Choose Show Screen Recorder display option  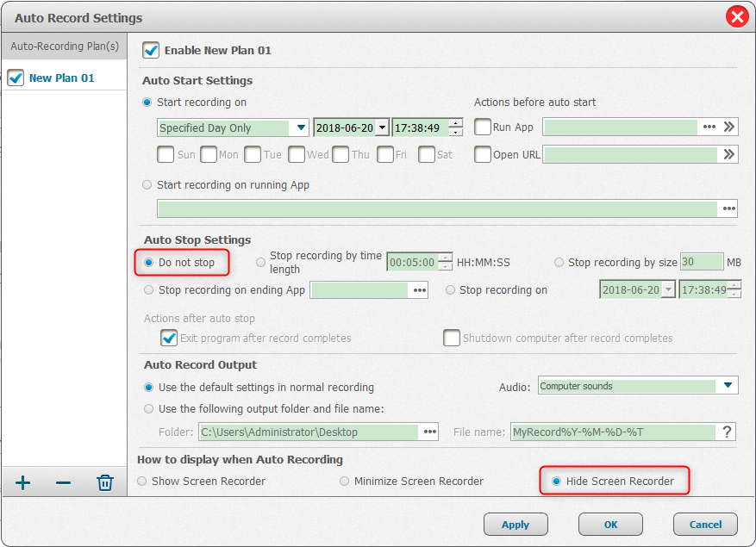pyautogui.click(x=143, y=482)
